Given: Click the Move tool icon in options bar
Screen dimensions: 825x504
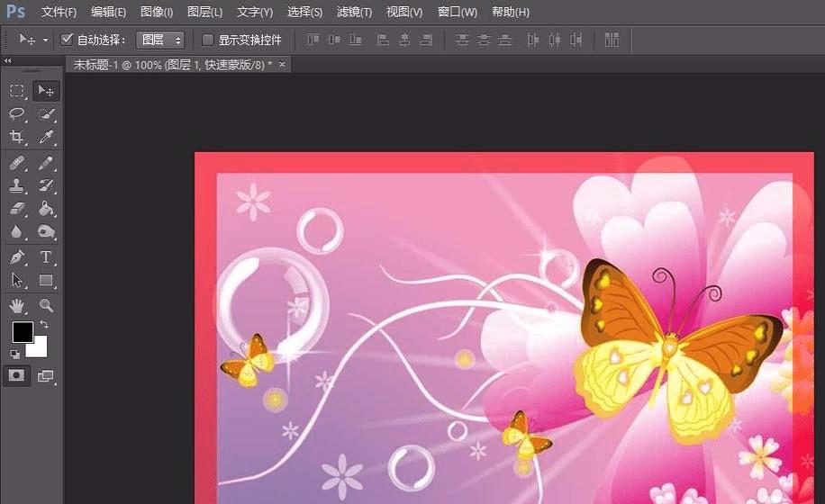Looking at the screenshot, I should pos(27,40).
